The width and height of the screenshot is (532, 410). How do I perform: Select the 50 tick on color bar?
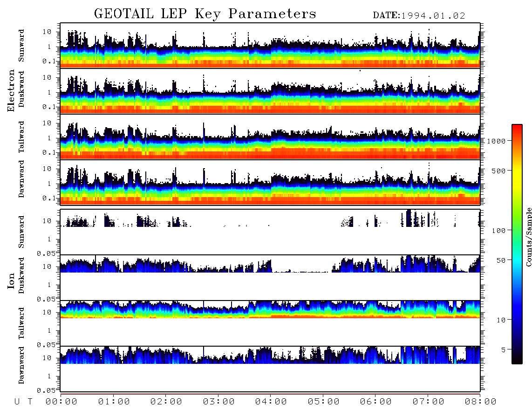(501, 260)
